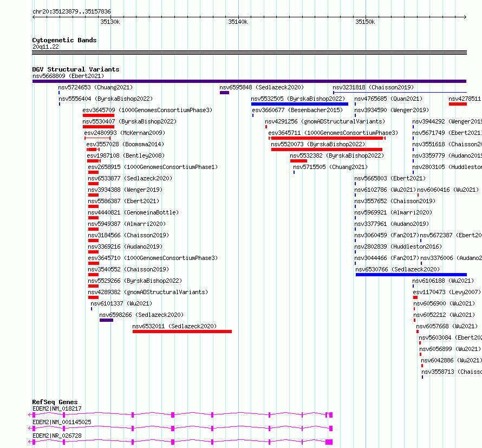Click nsv6595848 (Sedlazeck2020) label
The width and height of the screenshot is (482, 448).
pyautogui.click(x=262, y=87)
